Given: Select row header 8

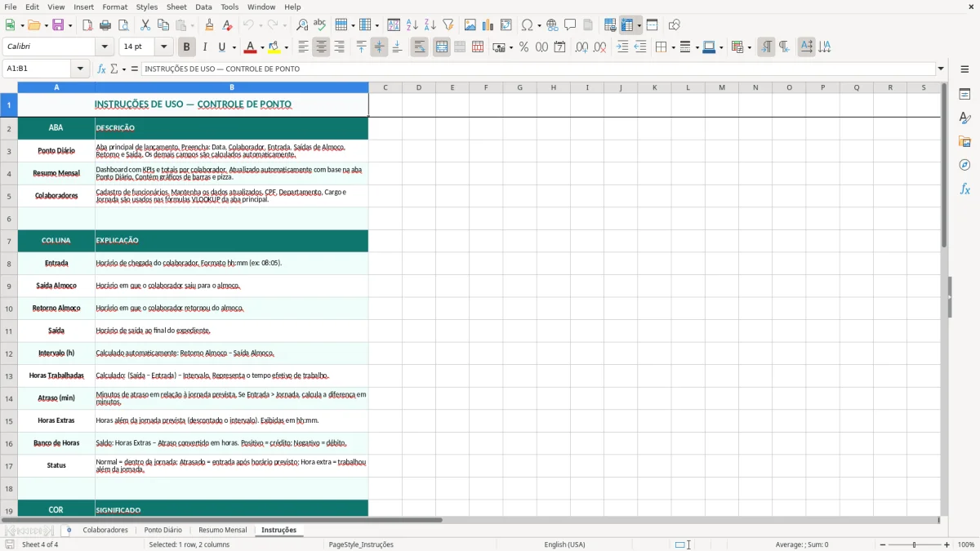Looking at the screenshot, I should tap(9, 264).
